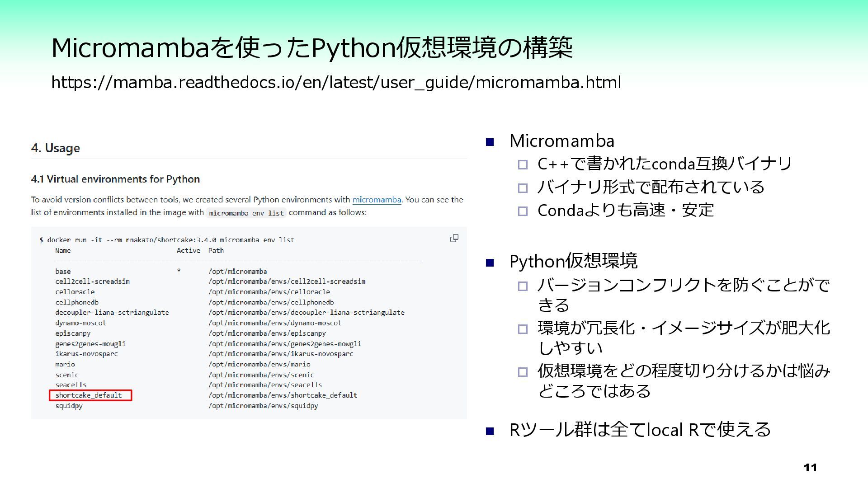Image resolution: width=868 pixels, height=488 pixels.
Task: Click the blue square bullet beside Micromamba
Action: click(490, 142)
